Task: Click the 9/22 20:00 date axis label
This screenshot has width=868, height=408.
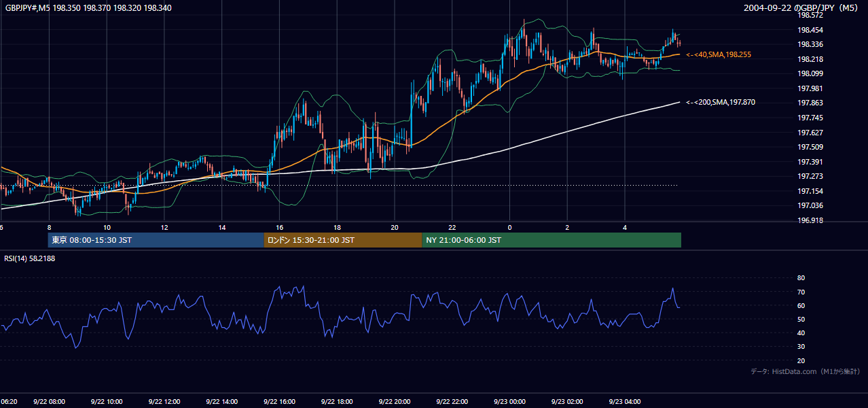Action: pos(395,402)
